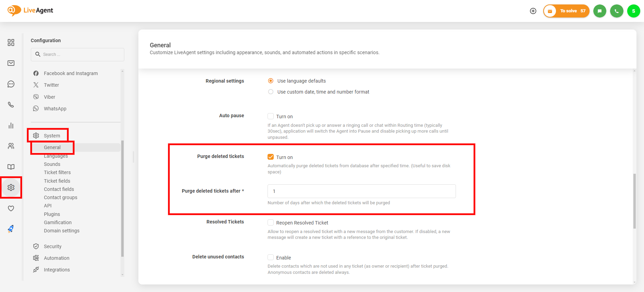Open Ticket filters settings

tap(57, 172)
